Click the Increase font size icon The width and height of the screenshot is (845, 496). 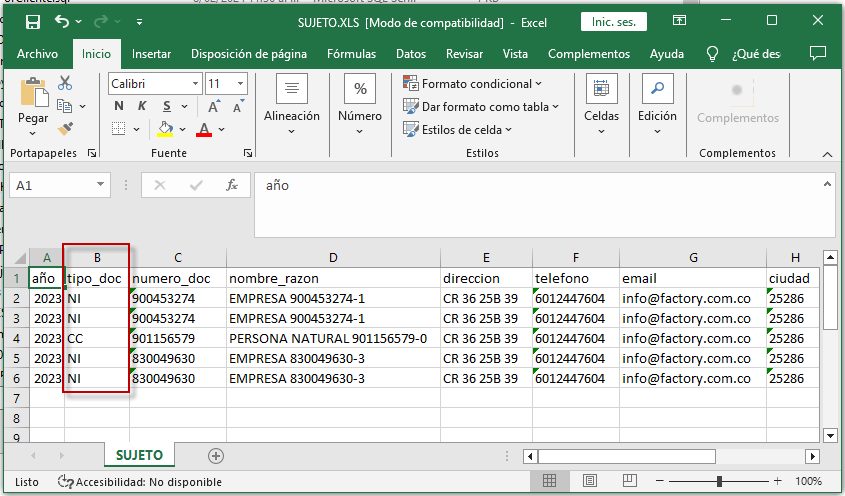(x=214, y=106)
